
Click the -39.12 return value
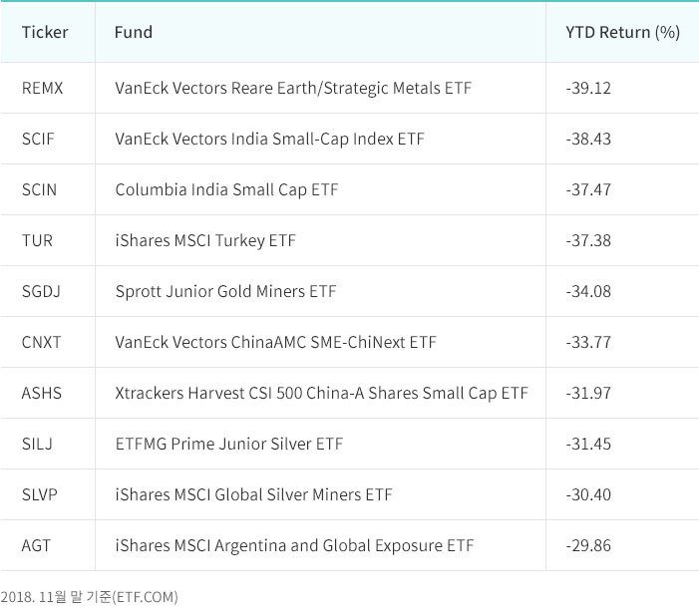click(587, 88)
